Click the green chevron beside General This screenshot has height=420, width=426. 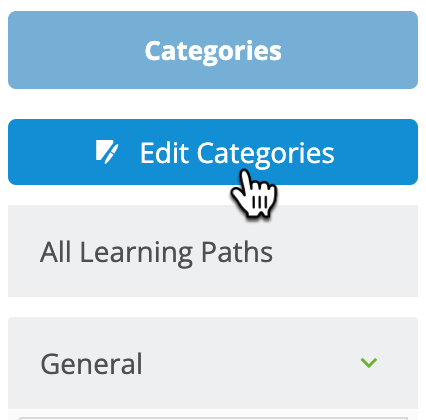pos(369,363)
